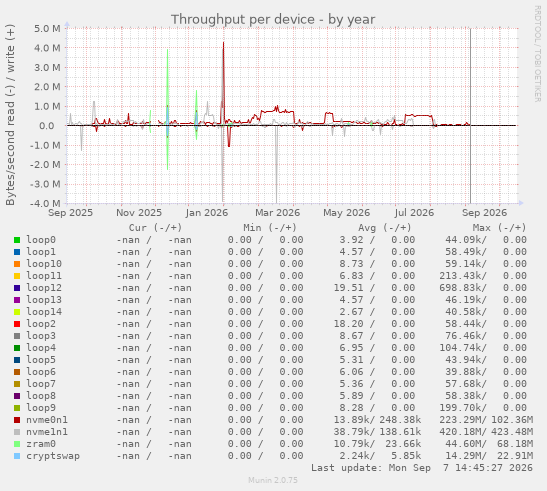Click the loop2 red legend swatch
The width and height of the screenshot is (547, 491).
coord(17,324)
